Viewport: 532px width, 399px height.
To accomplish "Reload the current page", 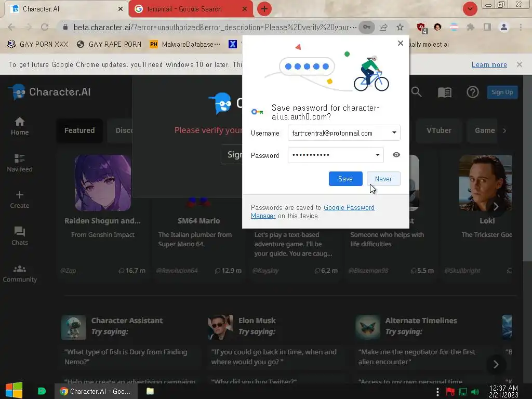I will 45,27.
